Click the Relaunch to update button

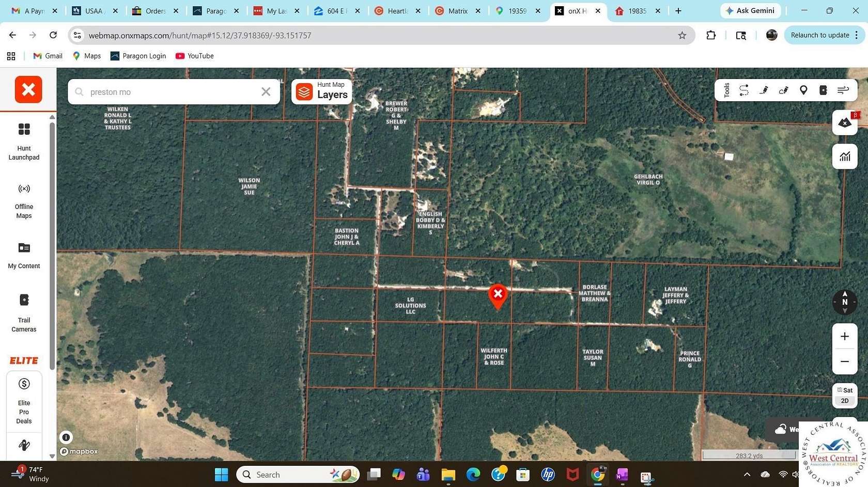tap(820, 35)
